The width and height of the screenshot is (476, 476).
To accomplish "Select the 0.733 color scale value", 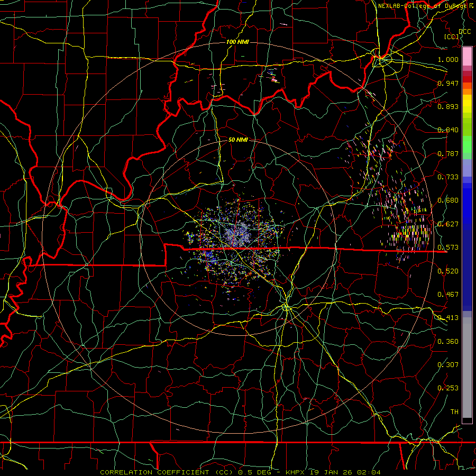I will pos(448,177).
